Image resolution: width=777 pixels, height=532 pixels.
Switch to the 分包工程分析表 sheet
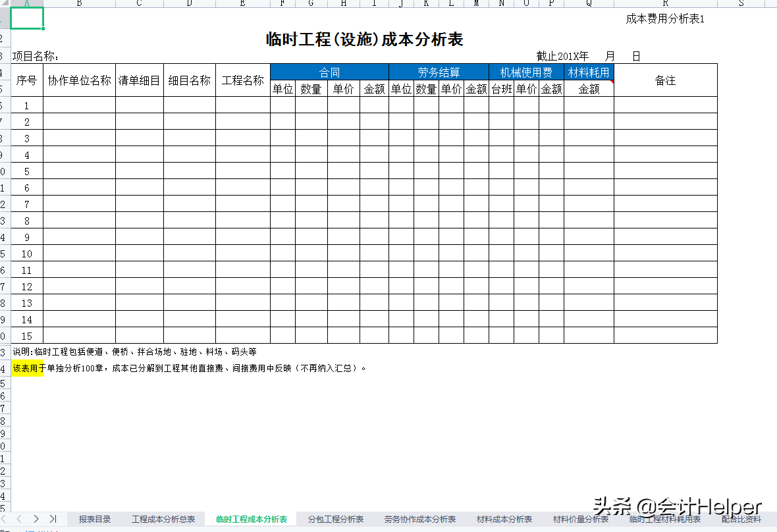pos(335,519)
